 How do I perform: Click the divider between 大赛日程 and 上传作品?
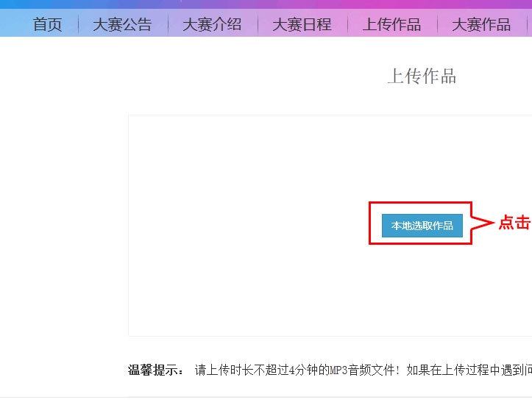click(347, 24)
